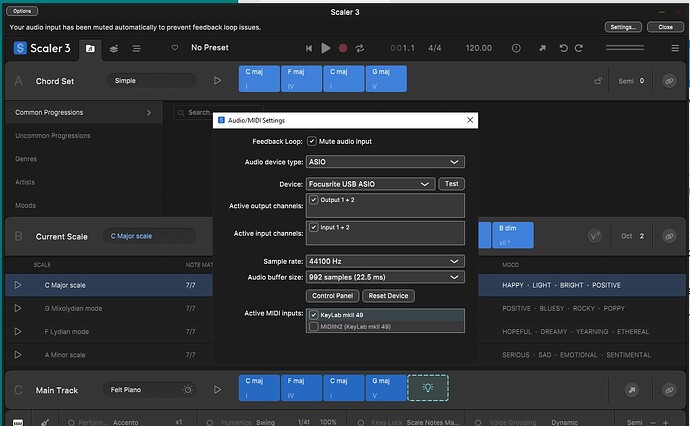
Task: Select the Genres category
Action: [84, 159]
